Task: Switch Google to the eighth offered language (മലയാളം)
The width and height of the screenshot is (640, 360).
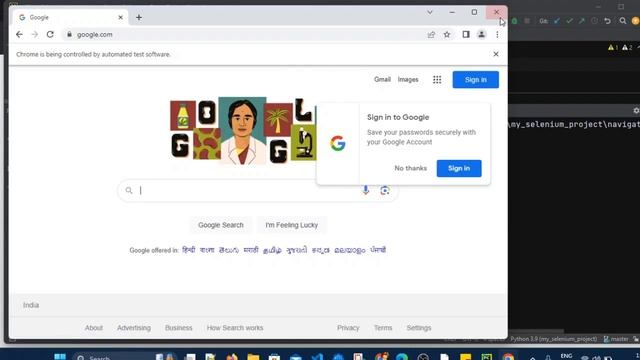Action: click(x=350, y=250)
